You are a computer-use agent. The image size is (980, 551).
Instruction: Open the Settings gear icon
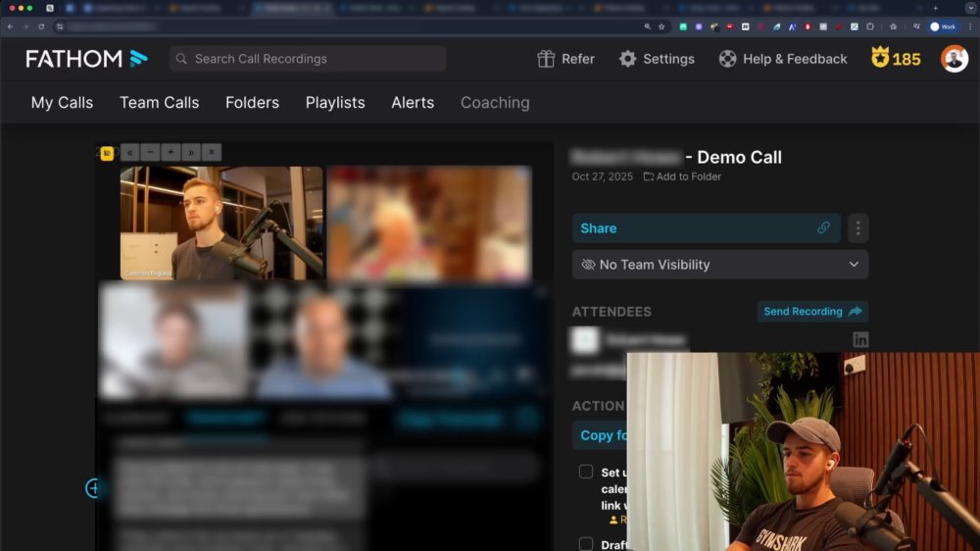coord(627,59)
